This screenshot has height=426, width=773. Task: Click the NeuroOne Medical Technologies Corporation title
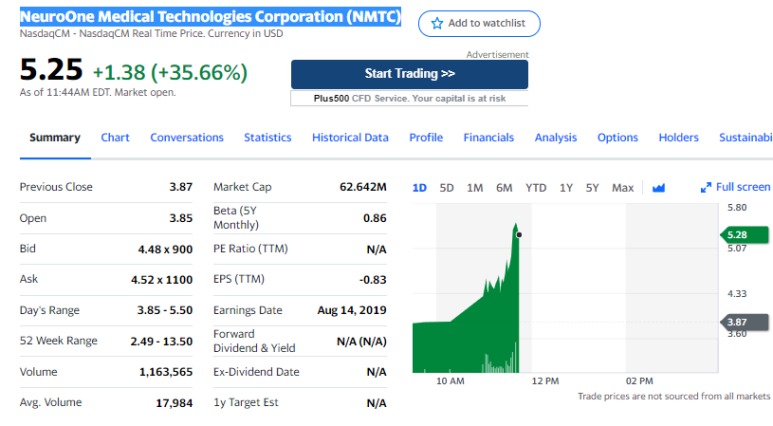point(211,16)
